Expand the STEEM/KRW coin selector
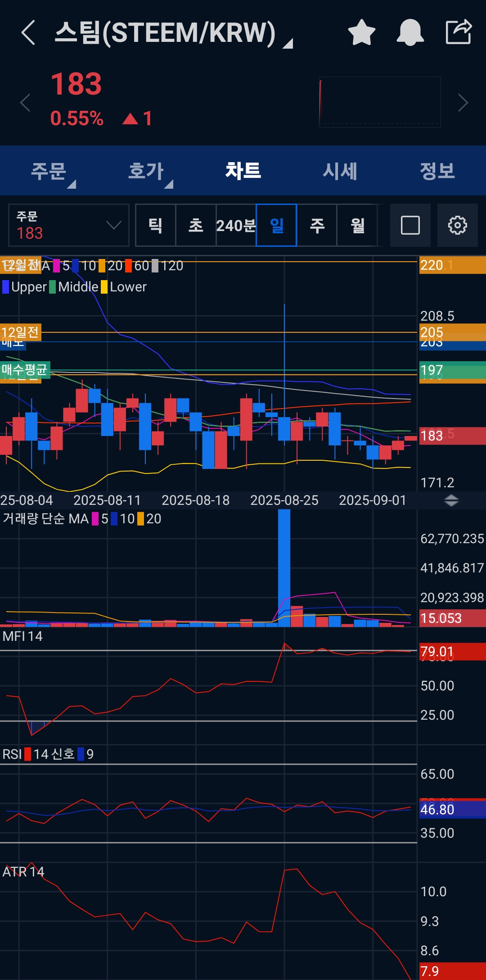The height and width of the screenshot is (980, 486). pos(174,33)
